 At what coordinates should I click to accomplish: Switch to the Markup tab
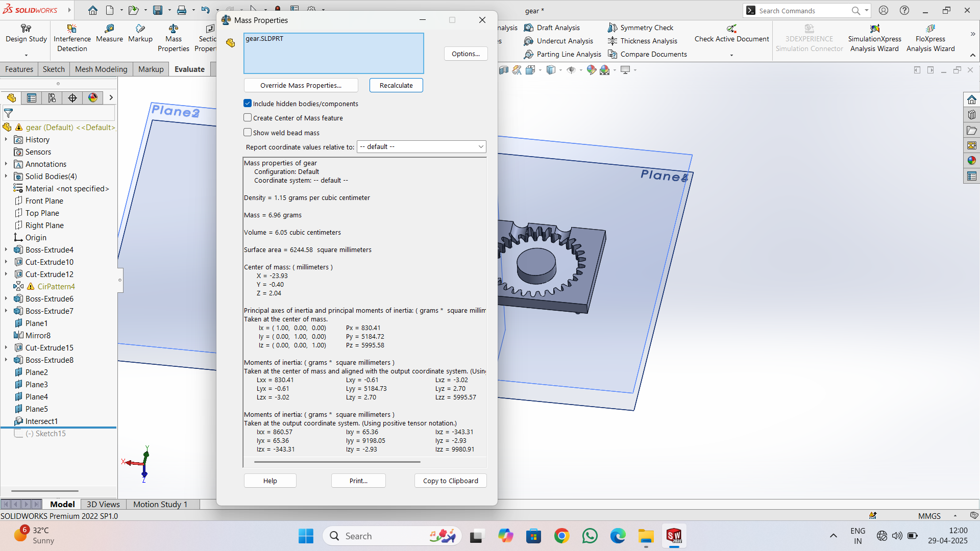[x=151, y=69]
